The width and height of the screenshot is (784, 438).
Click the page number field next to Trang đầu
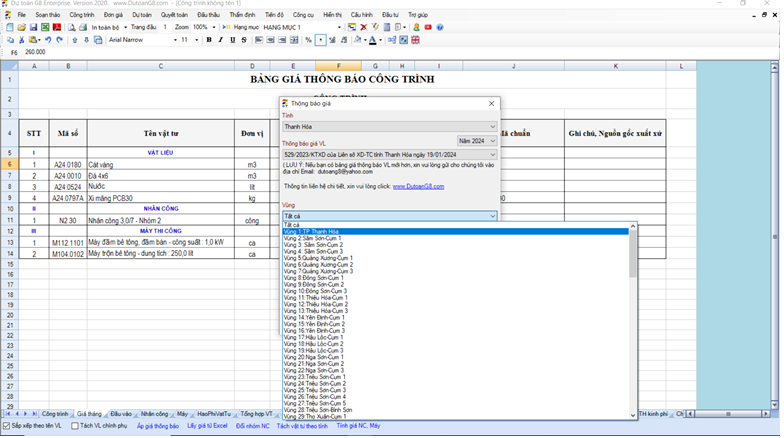pos(166,28)
